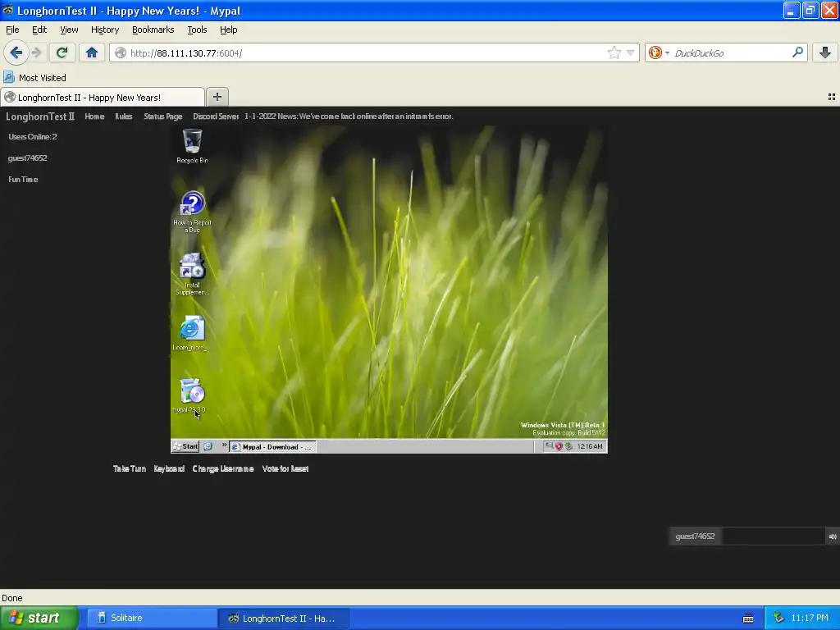The image size is (840, 630).
Task: Click the forward navigation arrow
Action: point(36,52)
